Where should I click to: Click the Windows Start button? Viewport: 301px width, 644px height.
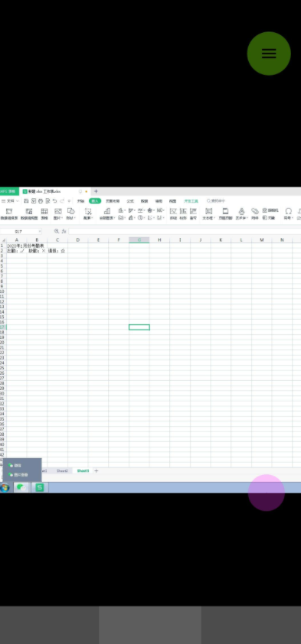5,488
